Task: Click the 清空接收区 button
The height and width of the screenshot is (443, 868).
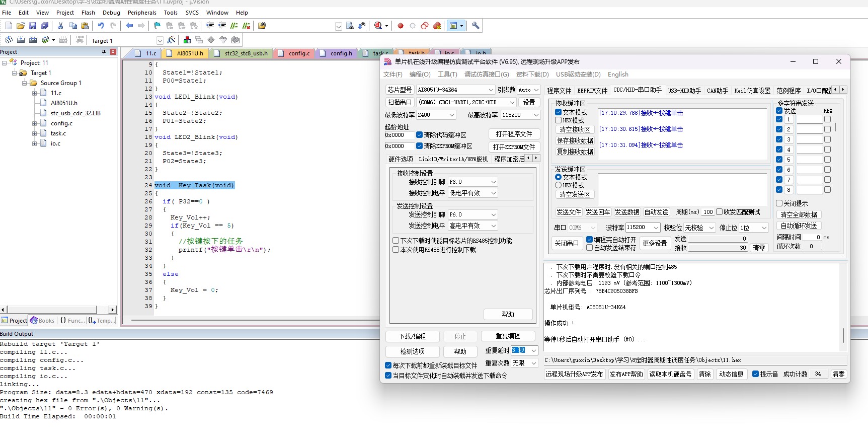Action: [x=575, y=129]
